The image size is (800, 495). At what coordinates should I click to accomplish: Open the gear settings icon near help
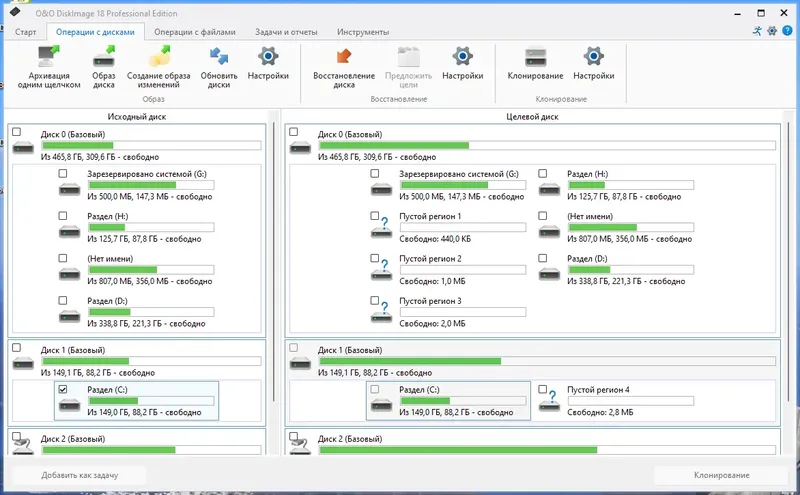pyautogui.click(x=772, y=31)
